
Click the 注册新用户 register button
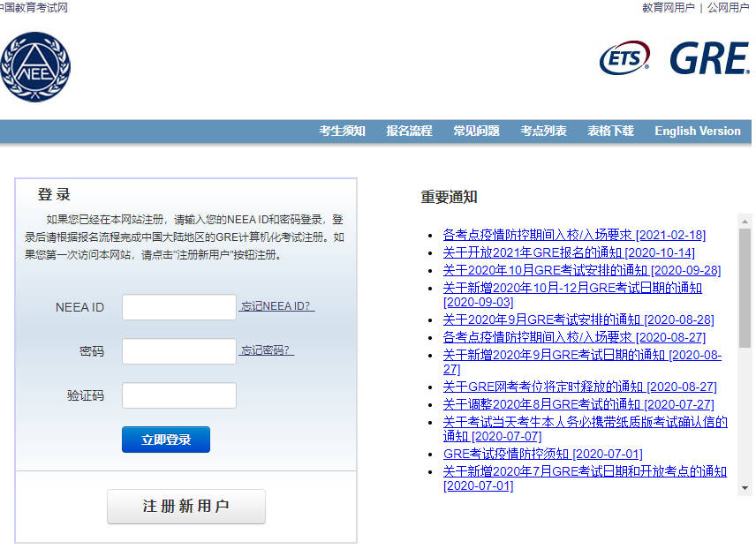click(x=185, y=507)
